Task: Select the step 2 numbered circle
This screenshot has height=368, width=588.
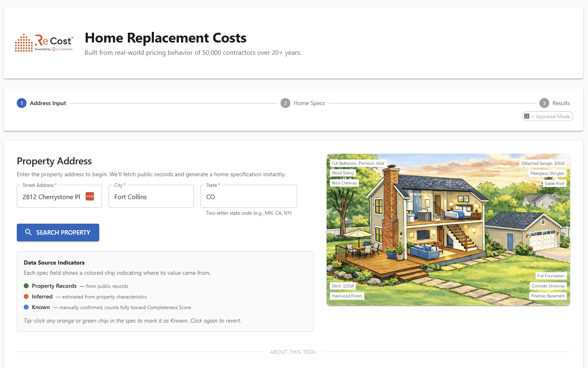Action: point(285,103)
